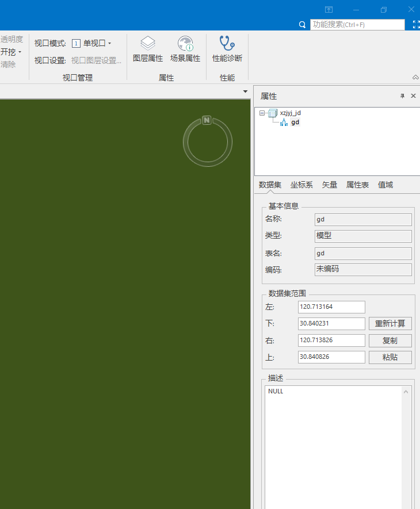The height and width of the screenshot is (509, 420).
Task: Click the 表名 field containing gd
Action: click(363, 254)
